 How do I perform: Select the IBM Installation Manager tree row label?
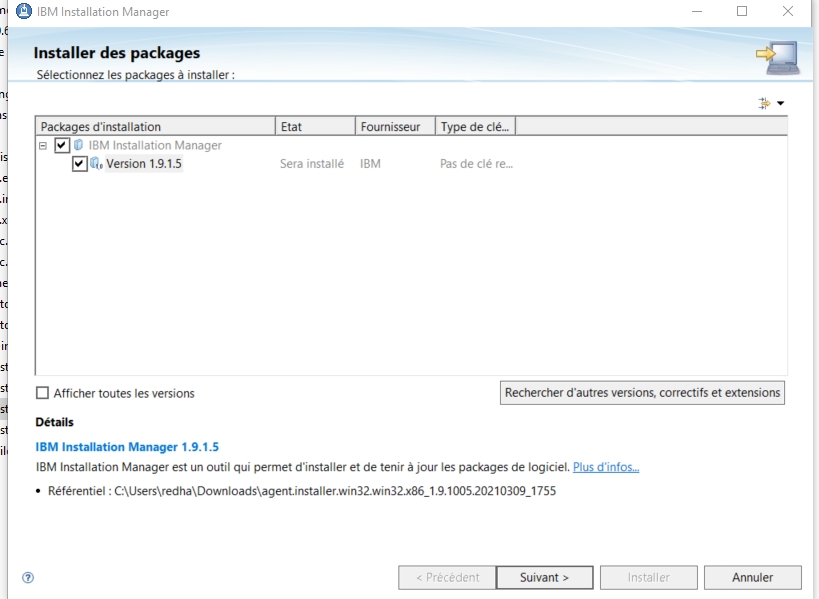155,145
